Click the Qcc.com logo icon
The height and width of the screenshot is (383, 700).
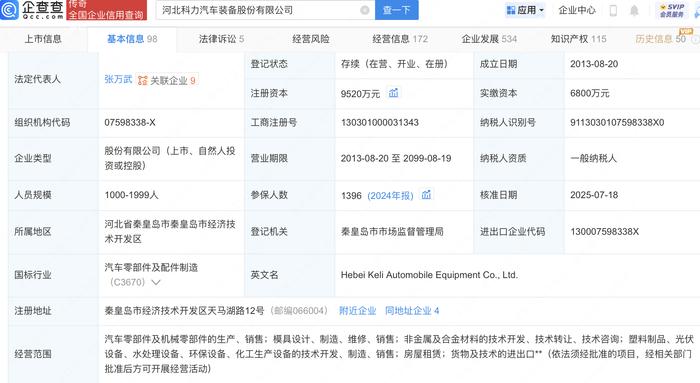[x=9, y=10]
